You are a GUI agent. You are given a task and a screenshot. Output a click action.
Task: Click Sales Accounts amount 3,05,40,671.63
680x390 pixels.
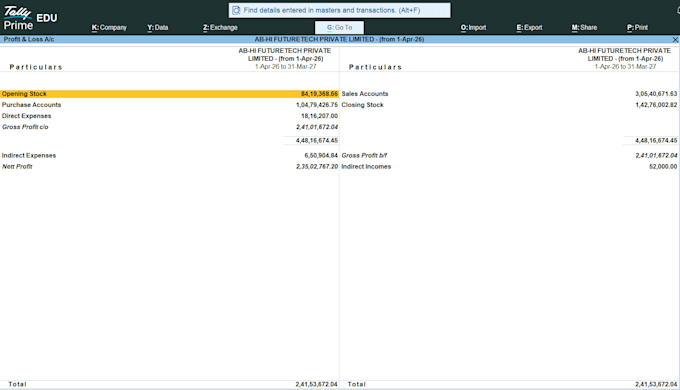tap(656, 94)
